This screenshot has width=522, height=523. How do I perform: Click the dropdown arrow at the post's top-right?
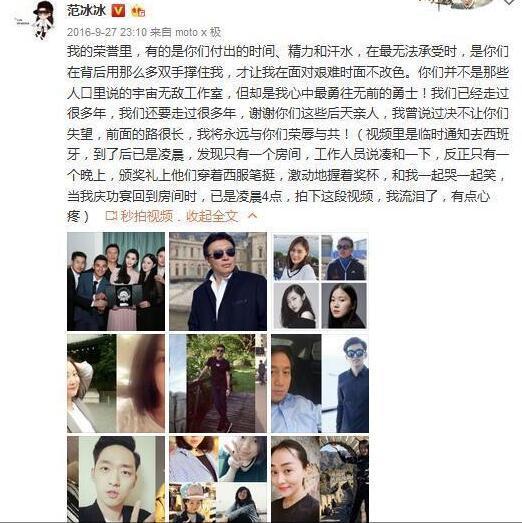click(509, 2)
